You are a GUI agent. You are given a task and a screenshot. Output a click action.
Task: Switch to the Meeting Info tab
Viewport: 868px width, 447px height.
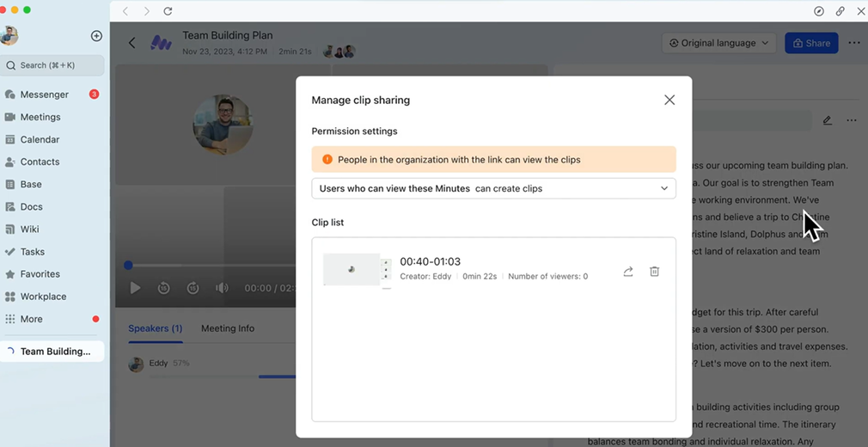228,328
